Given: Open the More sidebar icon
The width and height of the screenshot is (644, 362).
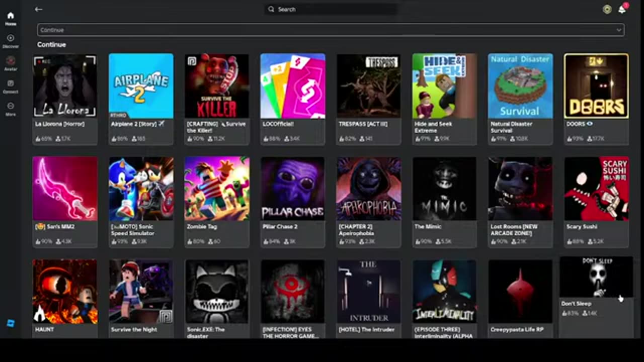Looking at the screenshot, I should click(x=11, y=106).
